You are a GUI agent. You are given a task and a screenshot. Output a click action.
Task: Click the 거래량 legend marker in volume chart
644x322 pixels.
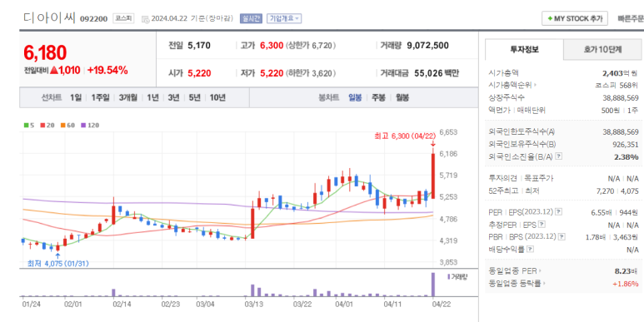click(448, 277)
